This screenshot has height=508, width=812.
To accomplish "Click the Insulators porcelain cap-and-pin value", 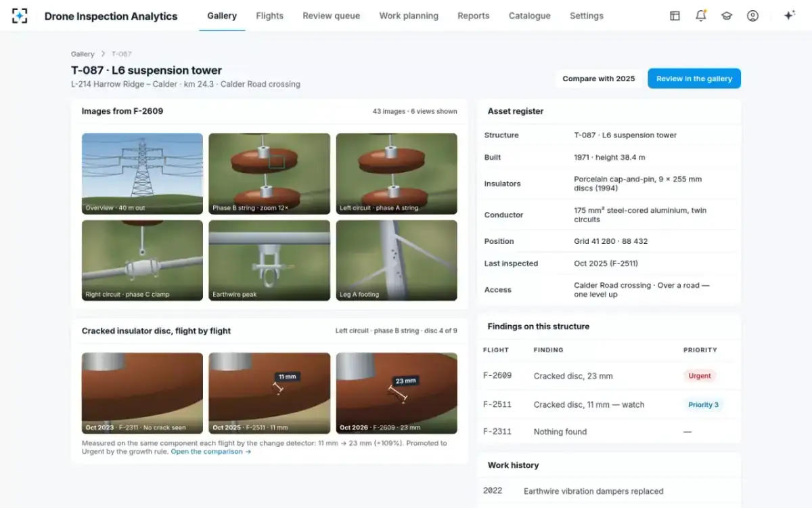I will click(638, 184).
